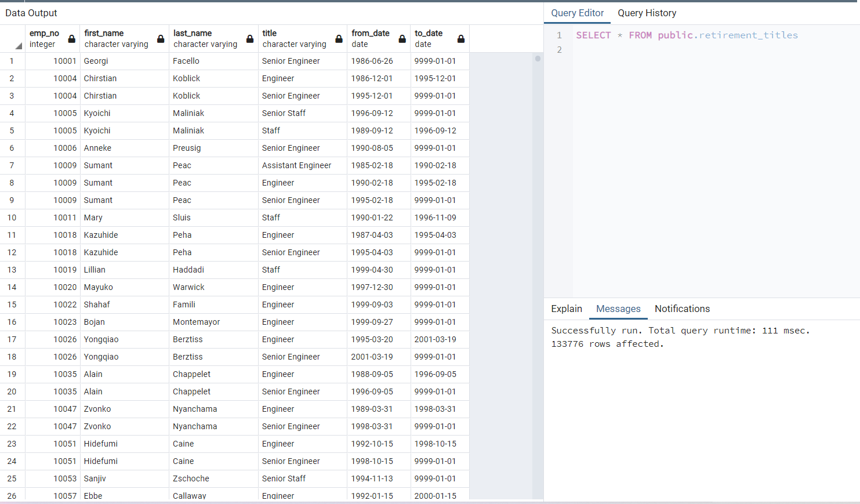860x504 pixels.
Task: Click the lock icon on last_name column
Action: tap(249, 38)
